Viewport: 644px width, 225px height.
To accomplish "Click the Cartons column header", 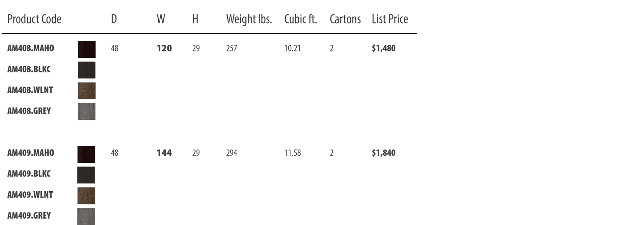I will 345,19.
